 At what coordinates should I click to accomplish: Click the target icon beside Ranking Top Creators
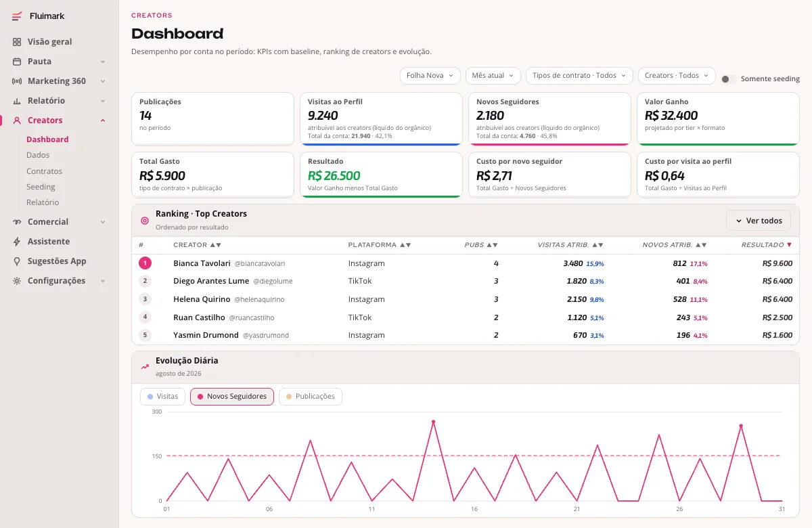144,221
